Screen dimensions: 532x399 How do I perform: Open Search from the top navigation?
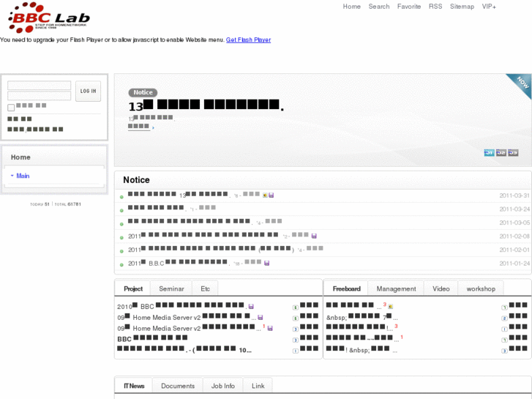point(379,7)
